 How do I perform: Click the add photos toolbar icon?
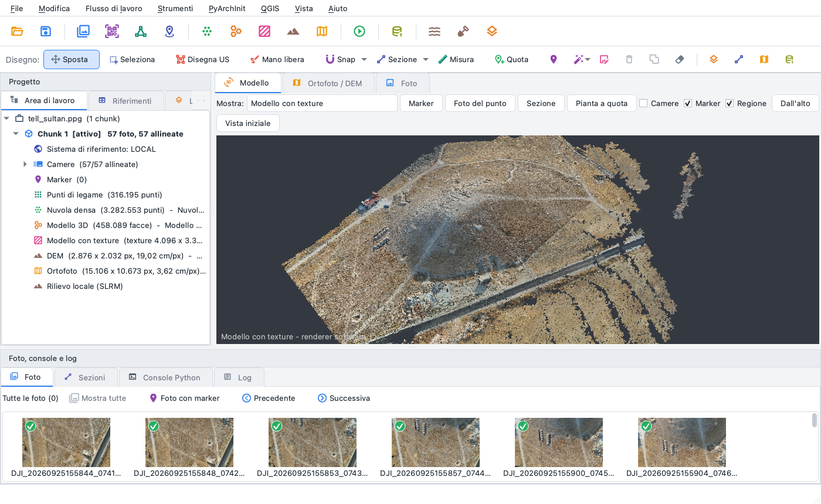point(83,31)
